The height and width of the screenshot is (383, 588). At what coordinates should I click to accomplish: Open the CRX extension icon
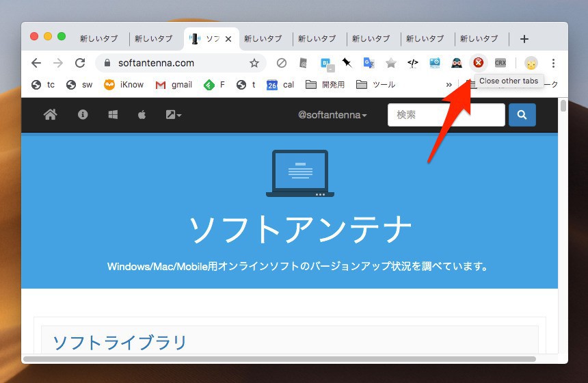pos(500,63)
